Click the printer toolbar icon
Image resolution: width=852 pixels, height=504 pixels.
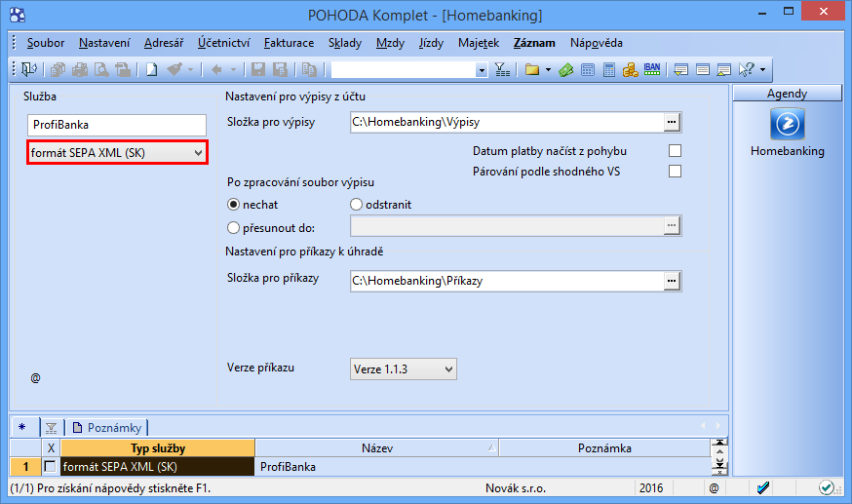pyautogui.click(x=80, y=69)
